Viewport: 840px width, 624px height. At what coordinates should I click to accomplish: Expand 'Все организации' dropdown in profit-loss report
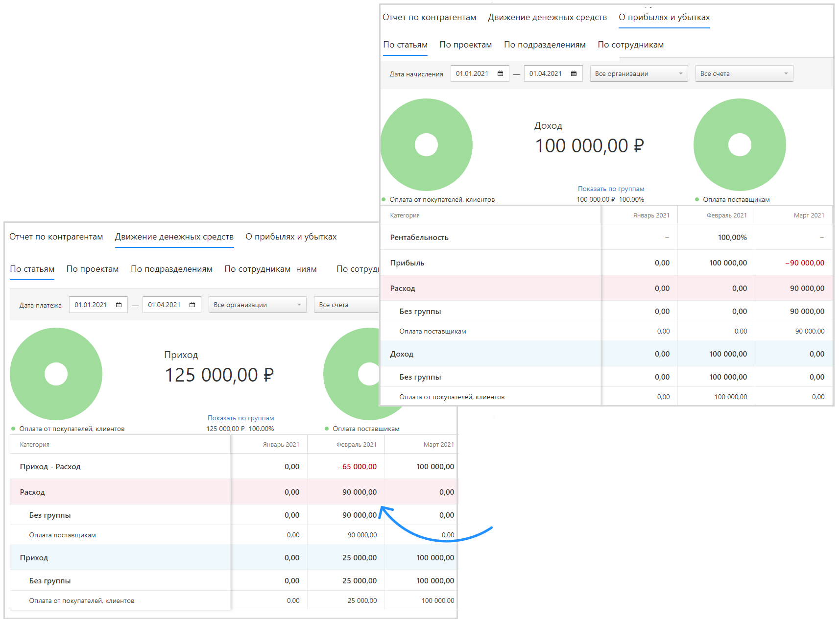pos(639,73)
